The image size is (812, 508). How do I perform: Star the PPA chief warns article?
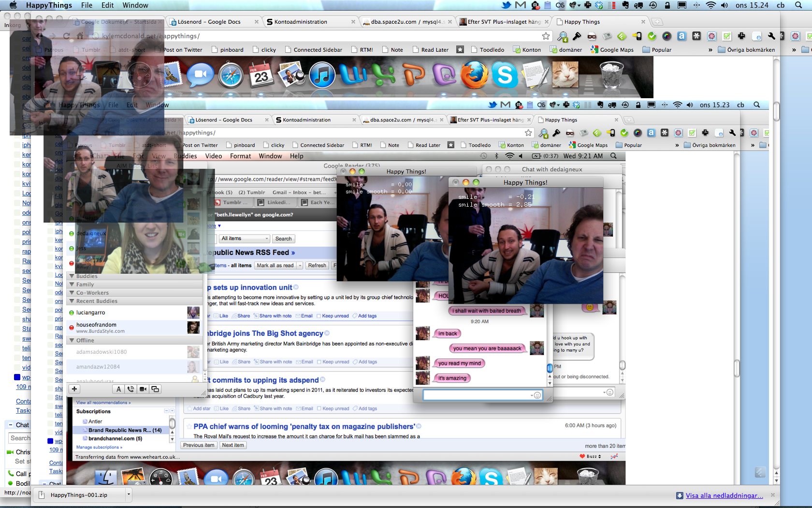(188, 426)
